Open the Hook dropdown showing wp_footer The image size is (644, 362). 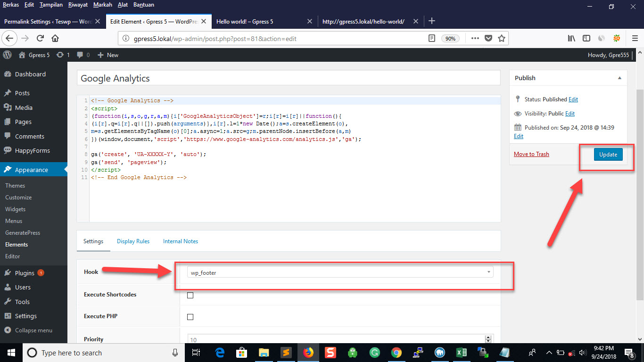tap(340, 272)
